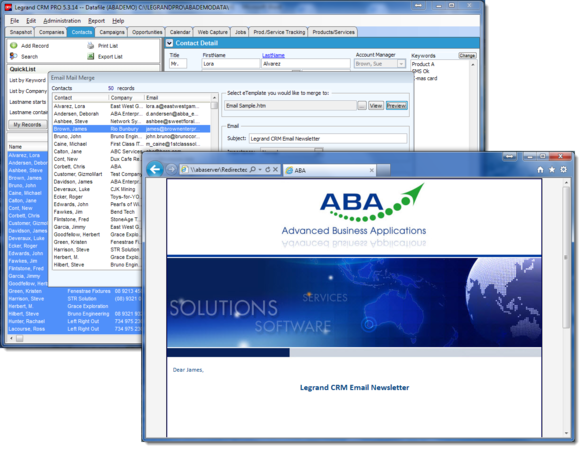Click the Contact column header
The width and height of the screenshot is (582, 449).
pyautogui.click(x=81, y=98)
